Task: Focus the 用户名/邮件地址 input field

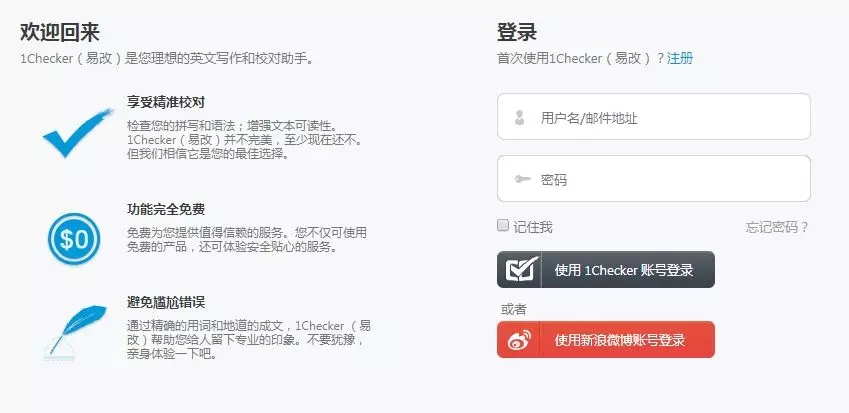Action: pos(654,116)
